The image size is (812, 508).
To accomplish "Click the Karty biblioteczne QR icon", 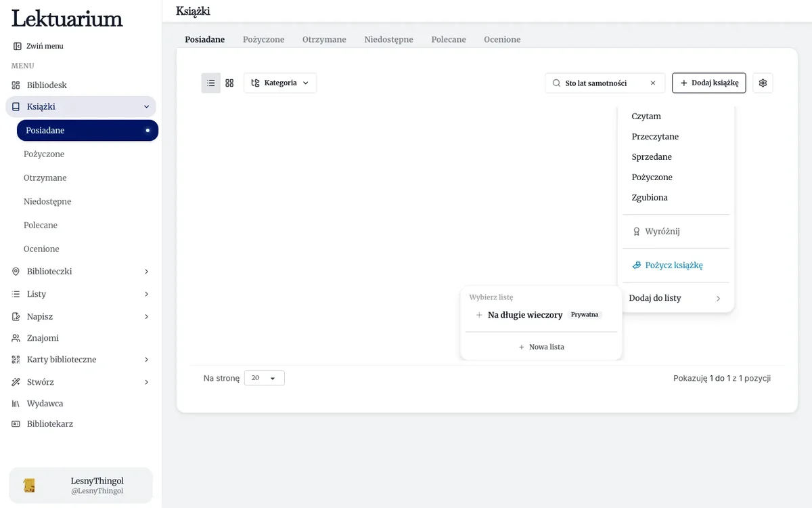I will click(x=16, y=360).
